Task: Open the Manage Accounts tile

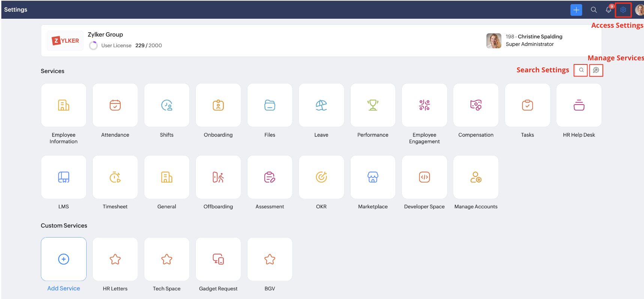Action: (476, 177)
